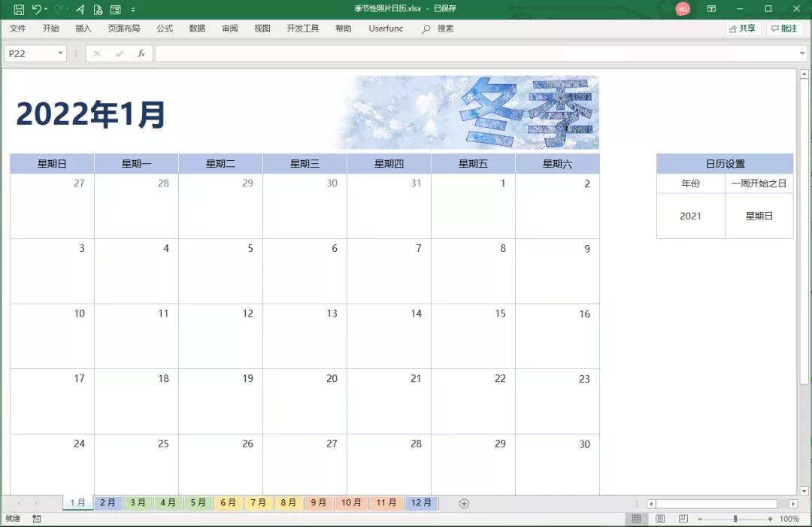
Task: Expand the Quick Access Toolbar customize menu
Action: tap(132, 8)
